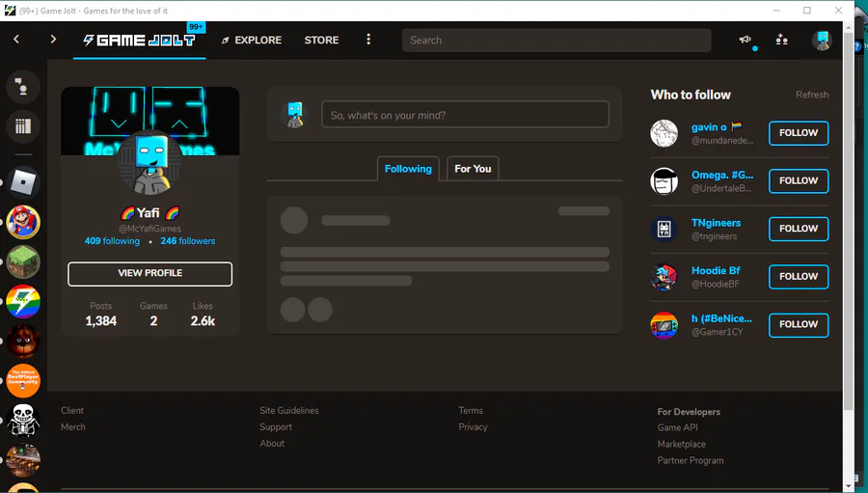Open the Client footer link

pyautogui.click(x=72, y=410)
